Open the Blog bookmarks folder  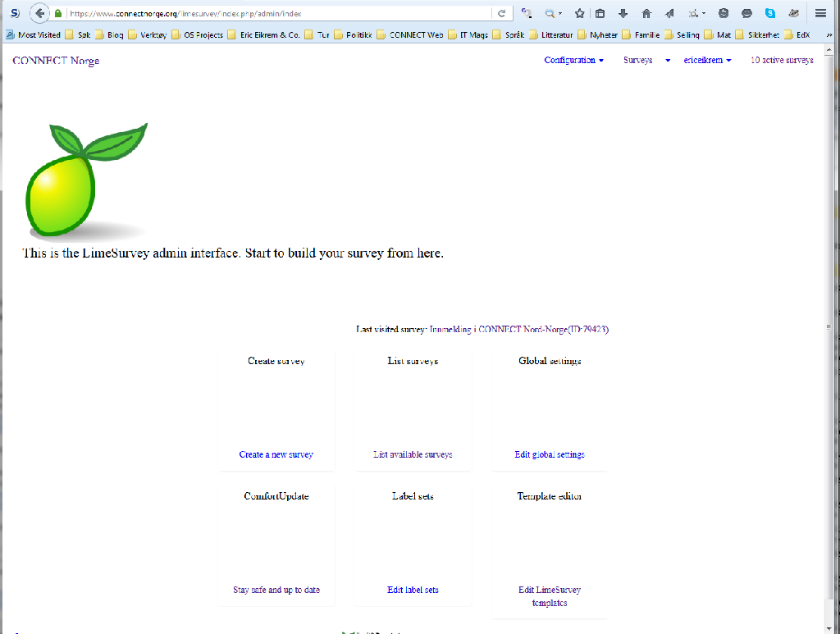pos(109,34)
